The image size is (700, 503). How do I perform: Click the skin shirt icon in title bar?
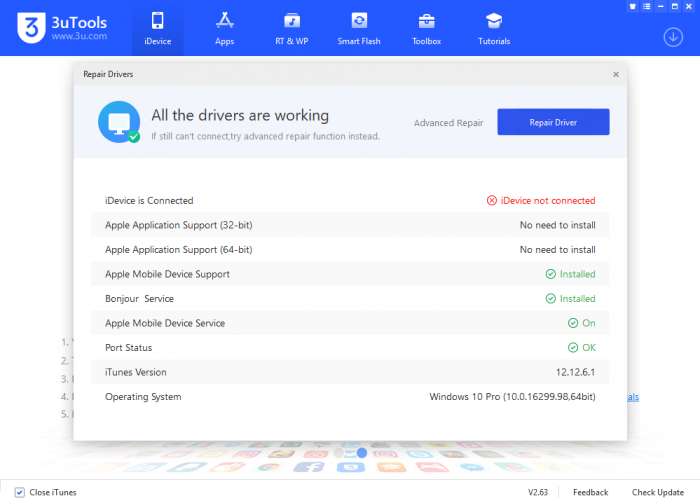[x=633, y=6]
